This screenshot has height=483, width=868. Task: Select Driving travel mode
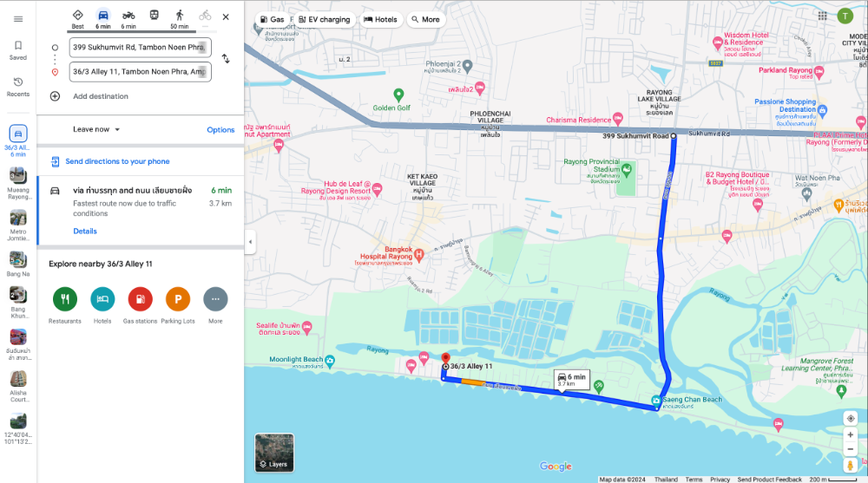click(103, 19)
